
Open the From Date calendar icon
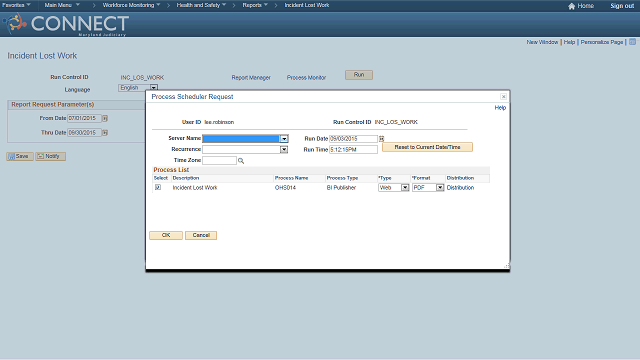[x=105, y=118]
